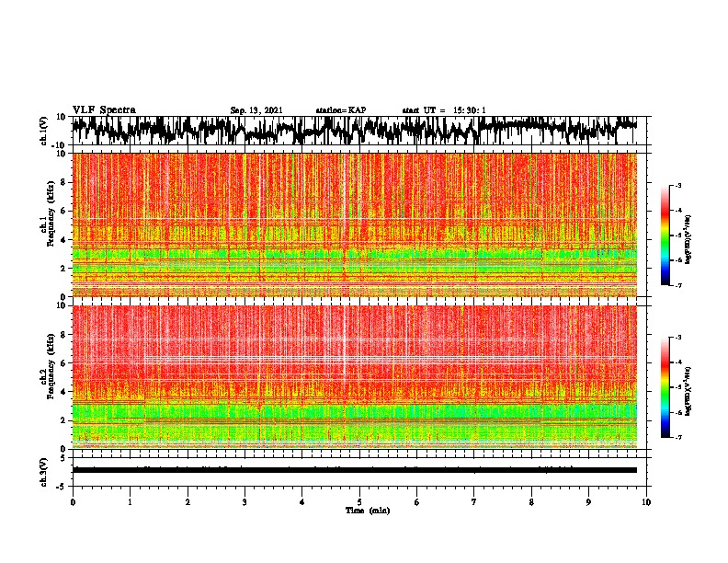Click the time axis tick label '3'
This screenshot has width=728, height=563.
point(245,502)
